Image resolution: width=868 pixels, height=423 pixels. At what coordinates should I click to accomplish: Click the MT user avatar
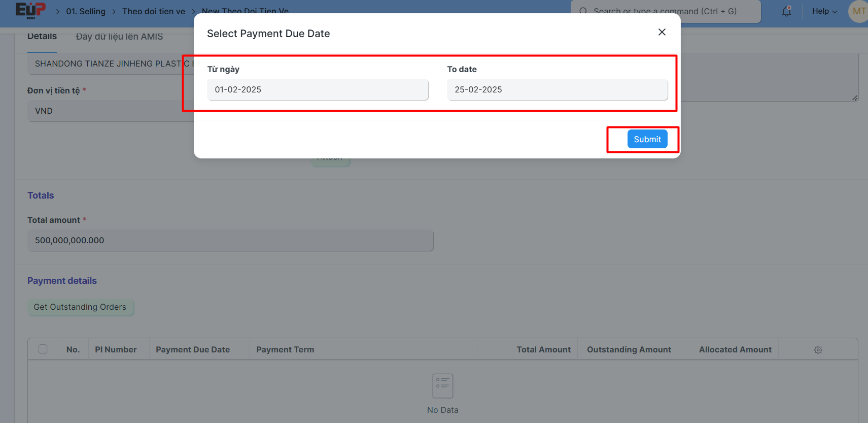point(858,11)
